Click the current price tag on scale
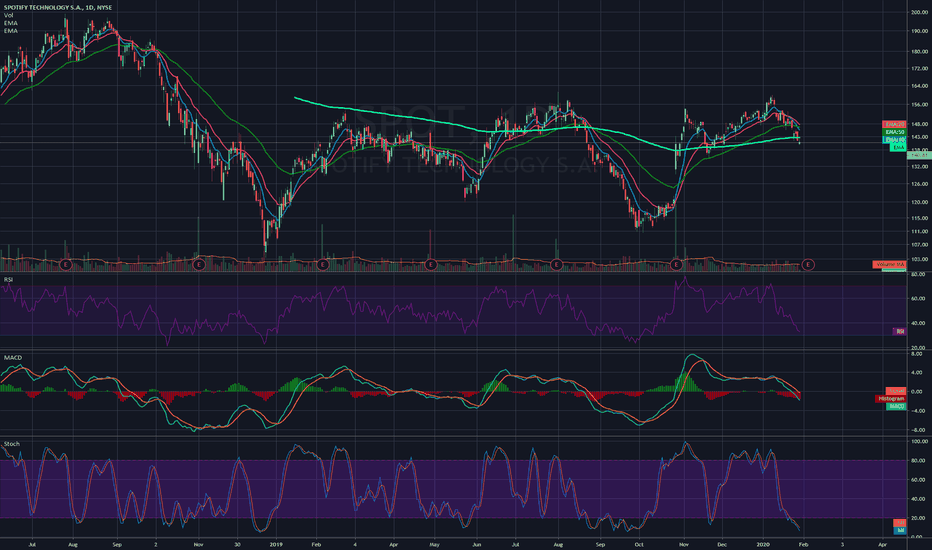932x550 pixels. [919, 155]
